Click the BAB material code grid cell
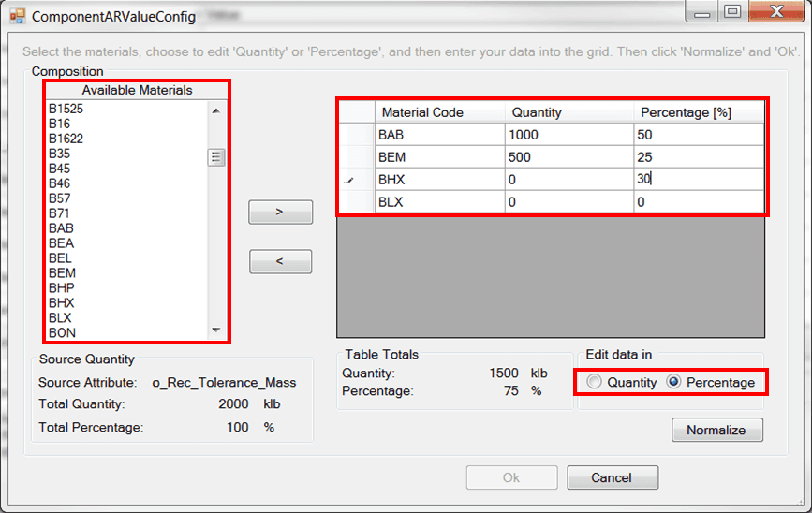The height and width of the screenshot is (513, 812). tap(439, 135)
